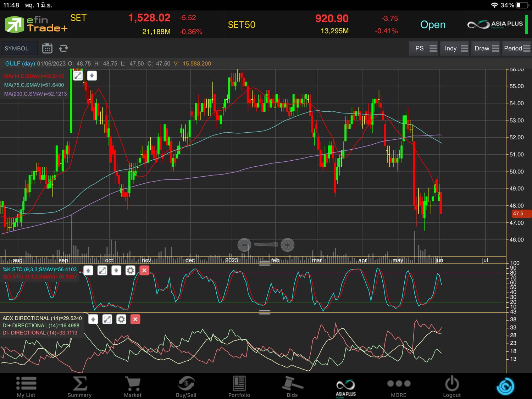Screen dimensions: 532x399
Task: Remove the ADX Directional indicator panel
Action: pos(135,319)
